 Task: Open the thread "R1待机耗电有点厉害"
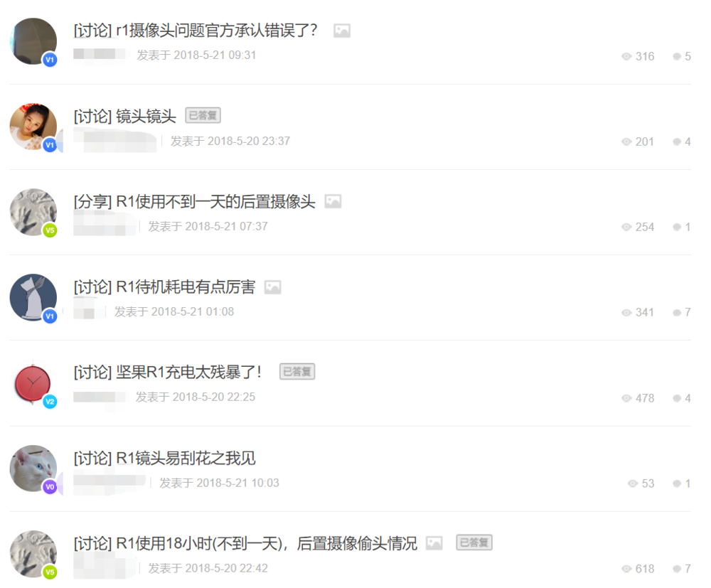click(164, 287)
